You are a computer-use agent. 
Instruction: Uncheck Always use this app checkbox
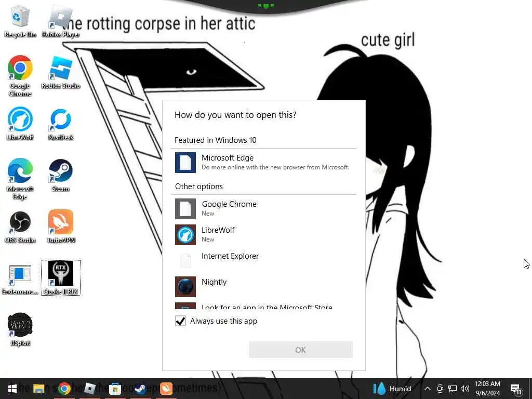pos(180,321)
